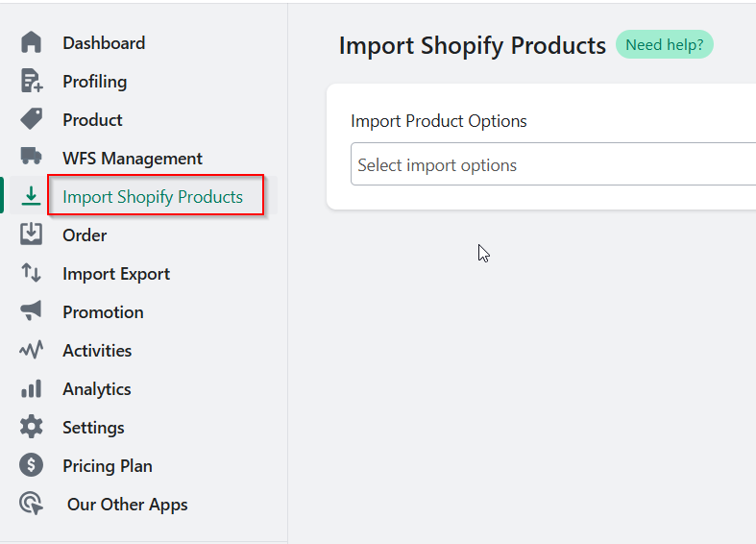Click the Import Shopify Products download icon
Screen dimensions: 756x544
32,196
